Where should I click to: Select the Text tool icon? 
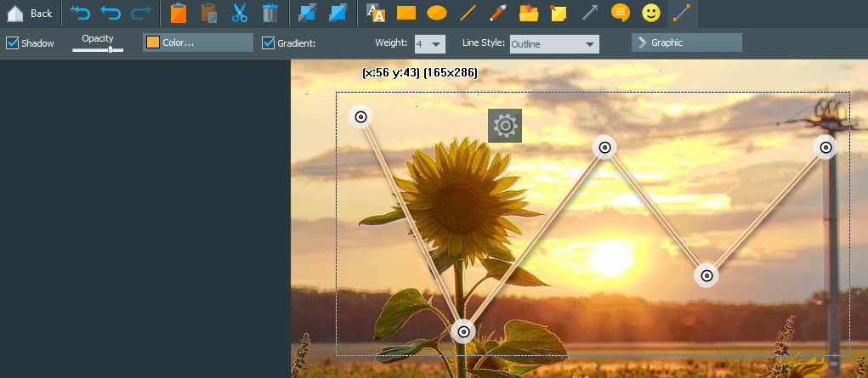[x=375, y=14]
